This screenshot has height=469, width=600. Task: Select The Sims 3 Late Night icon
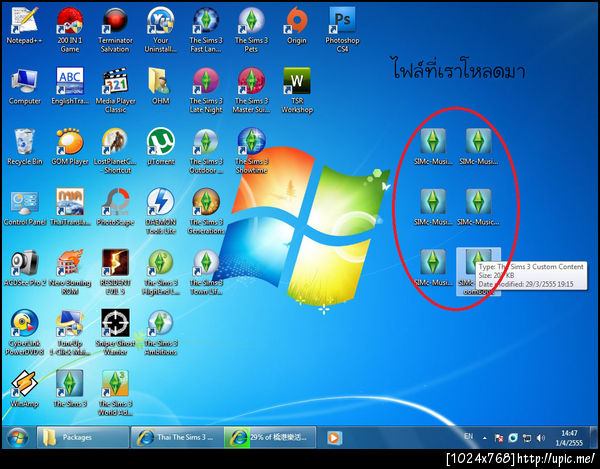[206, 91]
